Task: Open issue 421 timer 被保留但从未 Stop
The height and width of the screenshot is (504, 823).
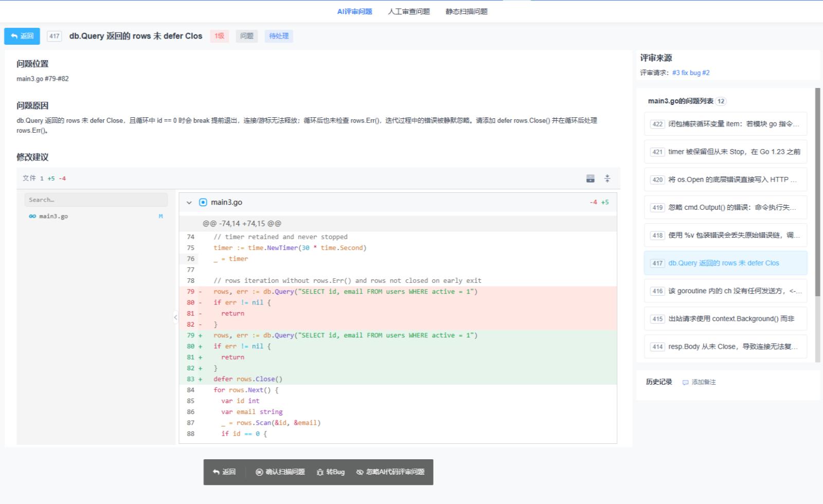Action: [725, 152]
